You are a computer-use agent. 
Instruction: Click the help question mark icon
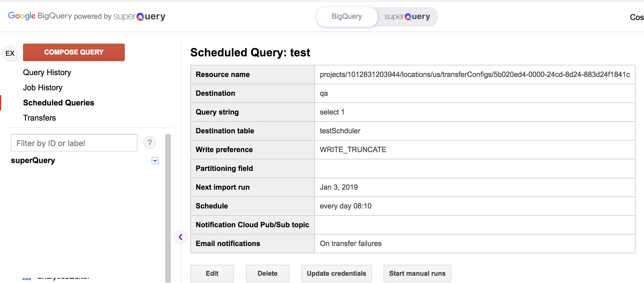click(x=149, y=143)
